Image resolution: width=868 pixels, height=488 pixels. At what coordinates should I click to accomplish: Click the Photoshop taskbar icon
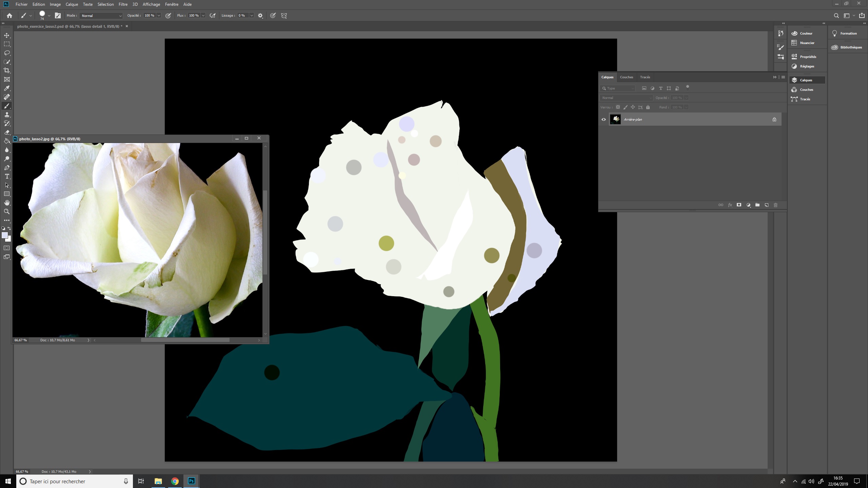tap(191, 481)
